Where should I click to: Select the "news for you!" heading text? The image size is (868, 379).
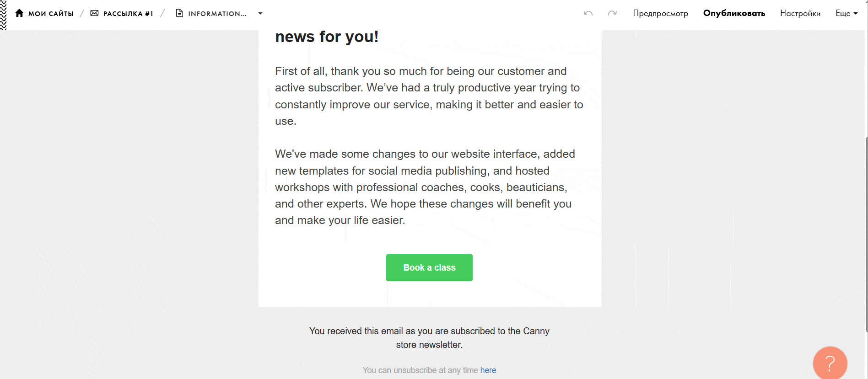327,37
